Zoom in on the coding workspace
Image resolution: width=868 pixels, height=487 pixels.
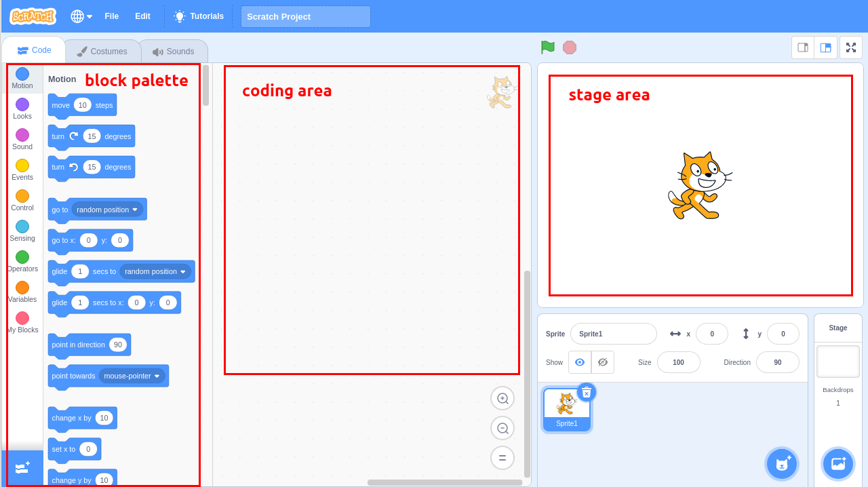click(x=502, y=399)
